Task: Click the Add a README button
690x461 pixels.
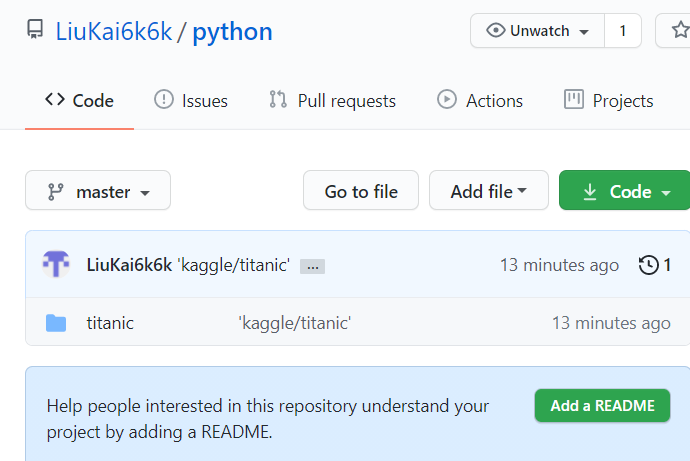Action: (602, 406)
